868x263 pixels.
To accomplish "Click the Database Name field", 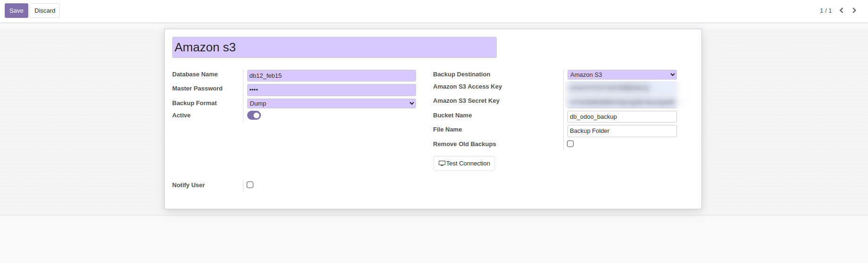I will tap(332, 75).
